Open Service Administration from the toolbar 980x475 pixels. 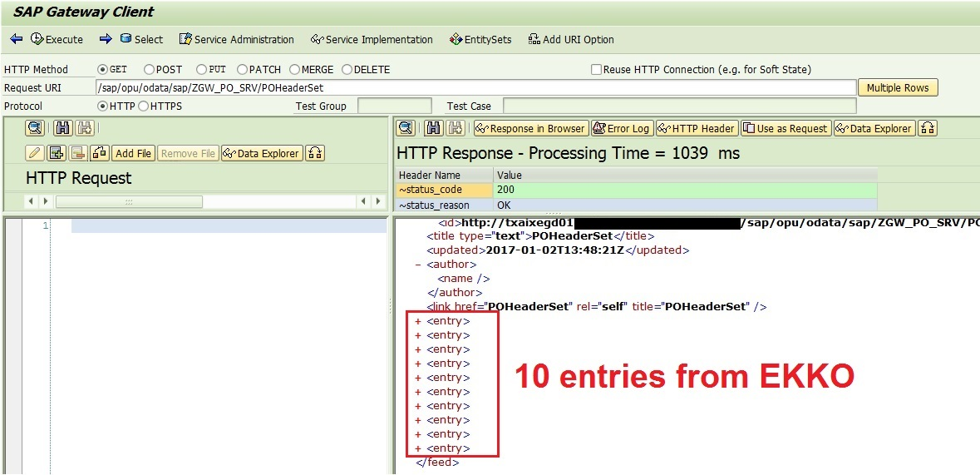click(237, 39)
